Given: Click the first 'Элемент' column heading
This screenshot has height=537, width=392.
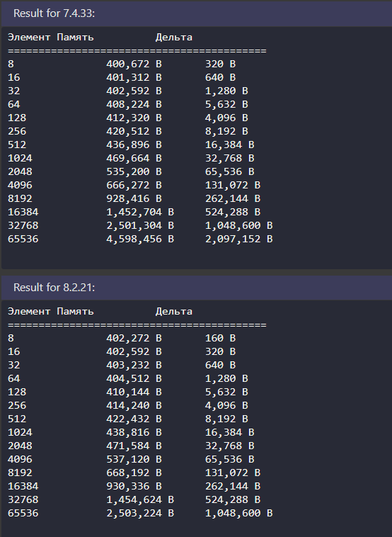Looking at the screenshot, I should (x=29, y=37).
